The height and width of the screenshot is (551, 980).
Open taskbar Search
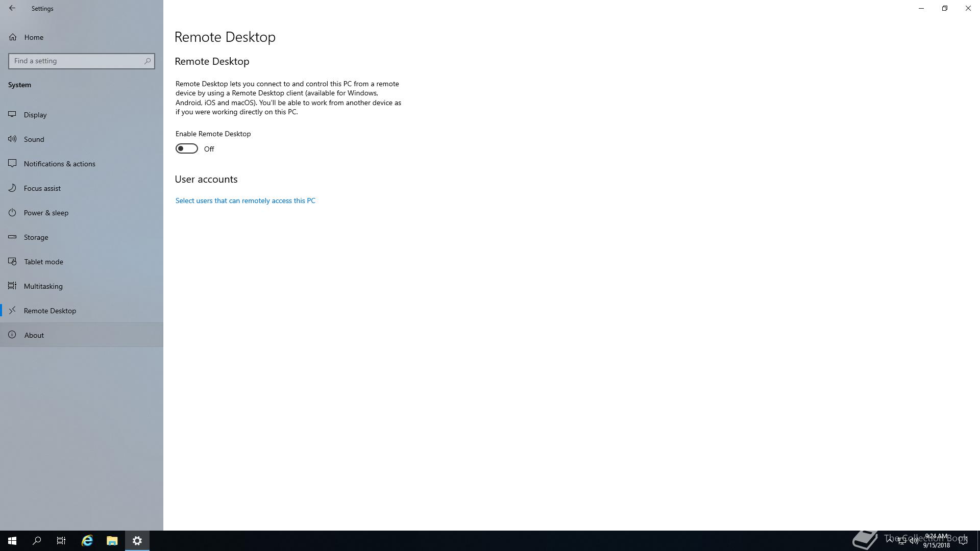coord(37,541)
